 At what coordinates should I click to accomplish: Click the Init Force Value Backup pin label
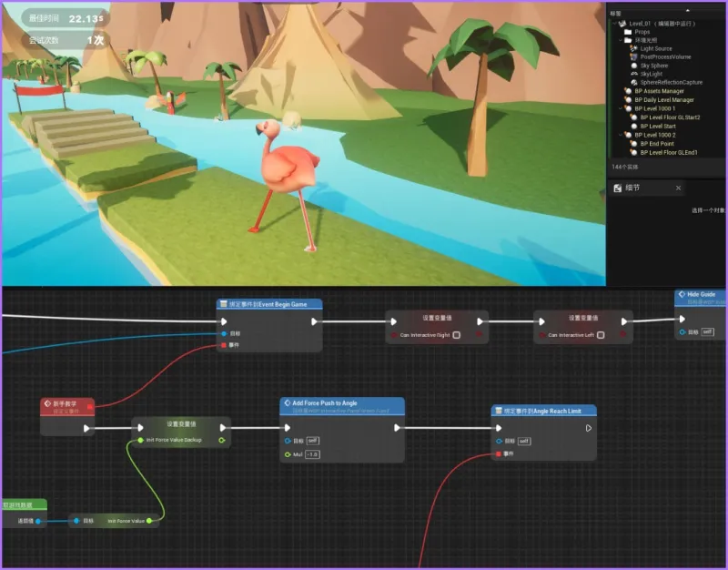(174, 440)
